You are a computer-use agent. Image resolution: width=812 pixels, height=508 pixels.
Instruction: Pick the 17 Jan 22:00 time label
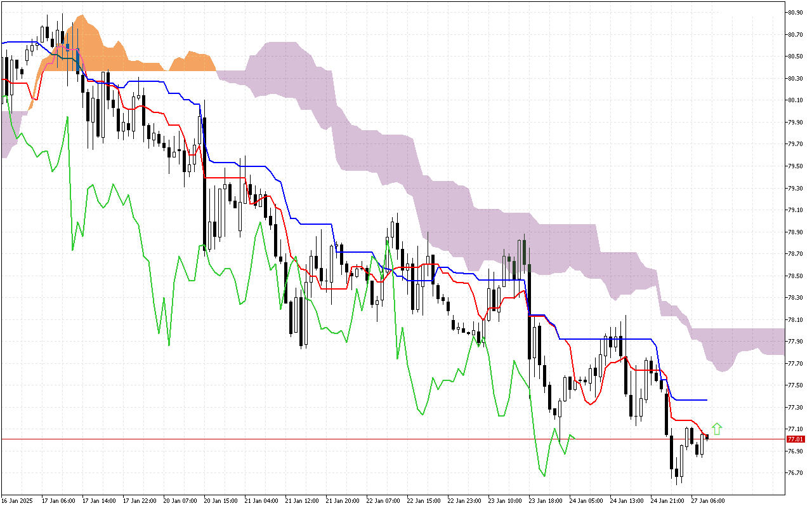(x=140, y=500)
